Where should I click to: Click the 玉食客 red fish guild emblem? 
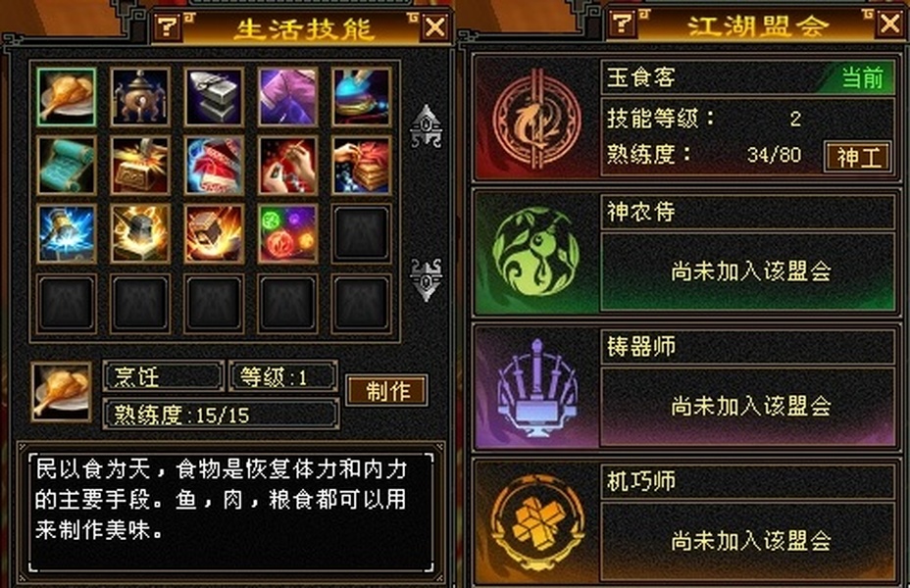[x=536, y=121]
